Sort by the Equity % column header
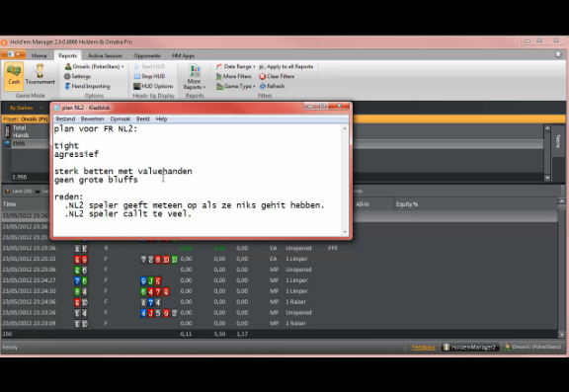569x392 pixels. click(x=407, y=204)
